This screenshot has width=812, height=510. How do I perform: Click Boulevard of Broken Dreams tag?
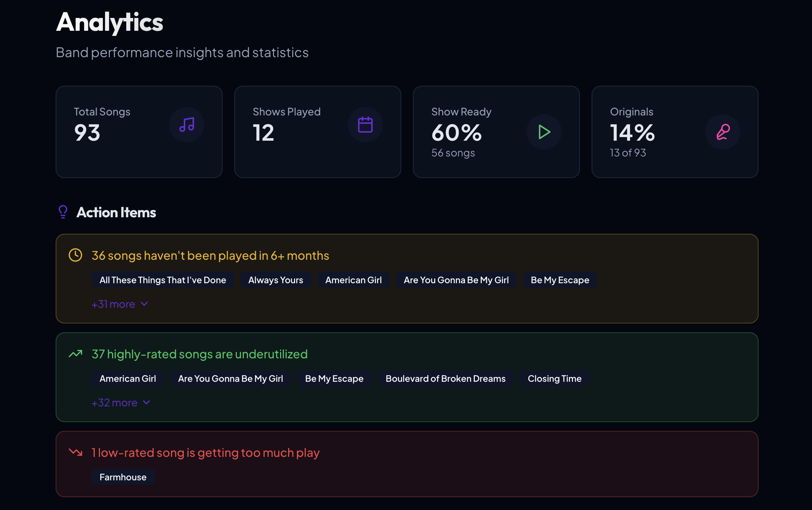tap(445, 378)
